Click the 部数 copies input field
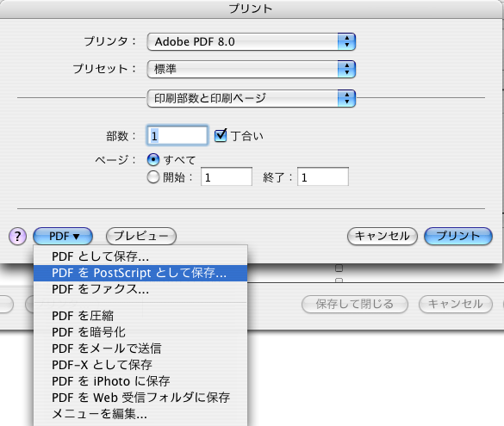This screenshot has width=504, height=426. [x=177, y=135]
